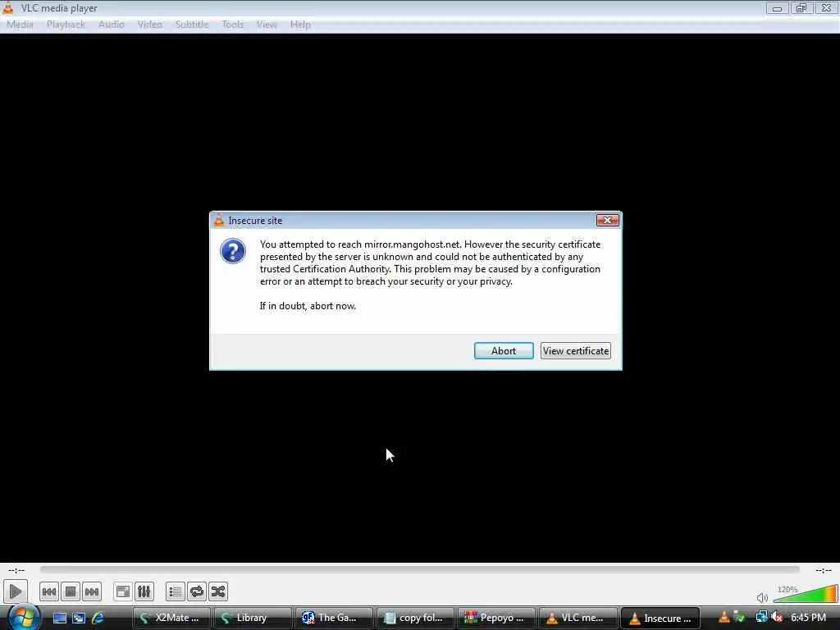This screenshot has width=840, height=630.
Task: Click muted volume tray icon
Action: [x=778, y=617]
